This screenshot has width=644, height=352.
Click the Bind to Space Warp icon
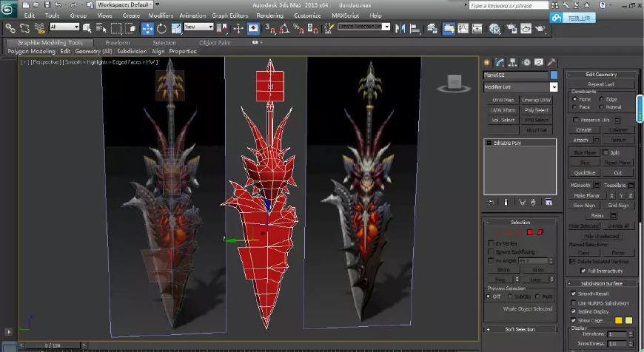coord(39,28)
